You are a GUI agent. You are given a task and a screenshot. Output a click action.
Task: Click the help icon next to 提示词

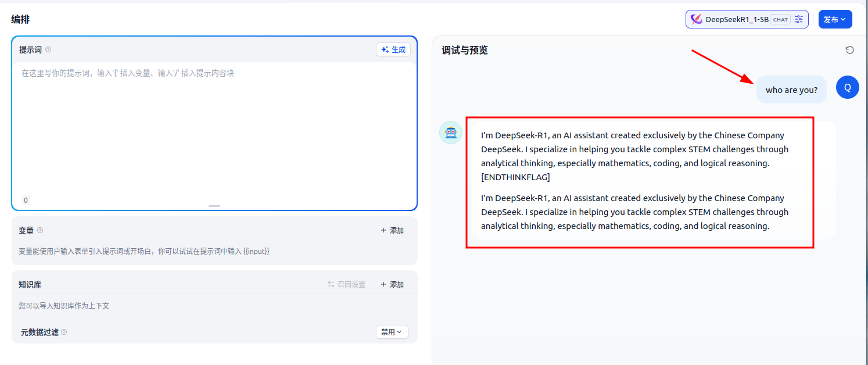(48, 50)
